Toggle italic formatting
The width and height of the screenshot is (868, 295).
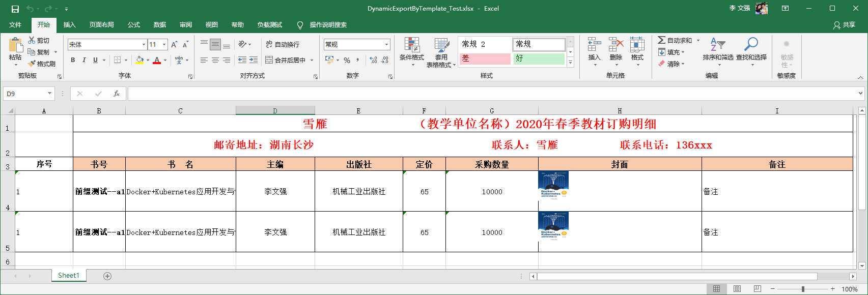pos(84,60)
